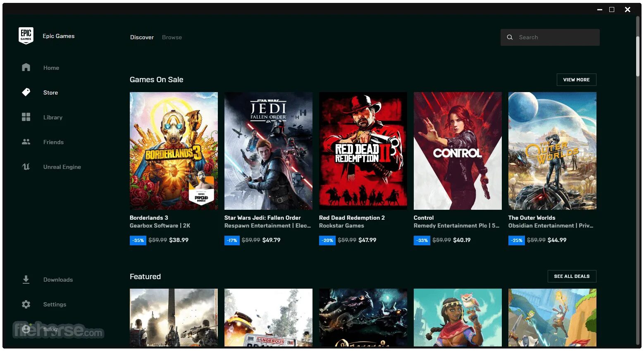Open the Friends menu item
This screenshot has height=351, width=644.
[53, 142]
